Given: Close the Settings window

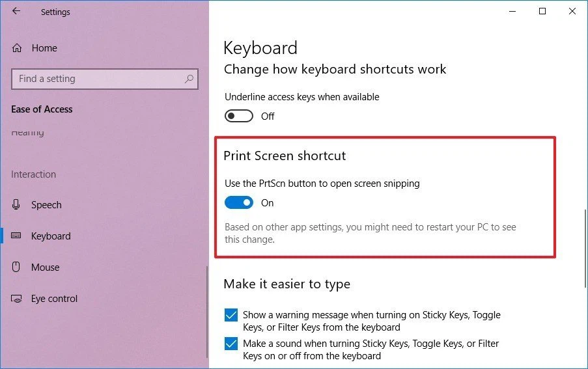Looking at the screenshot, I should [x=572, y=11].
